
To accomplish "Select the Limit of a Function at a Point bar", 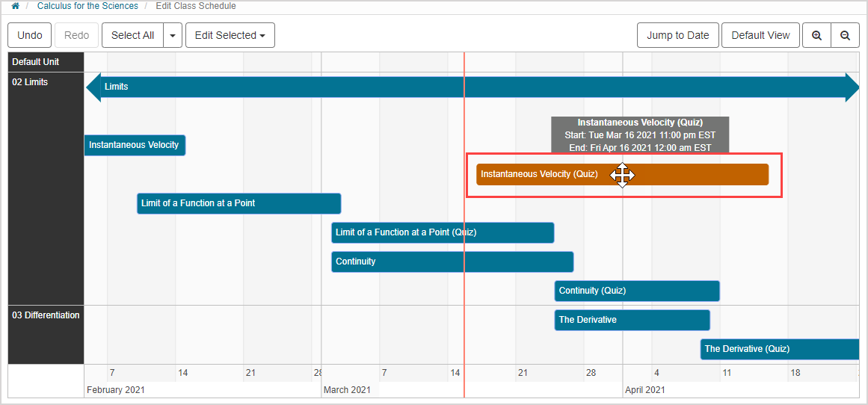I will click(238, 203).
